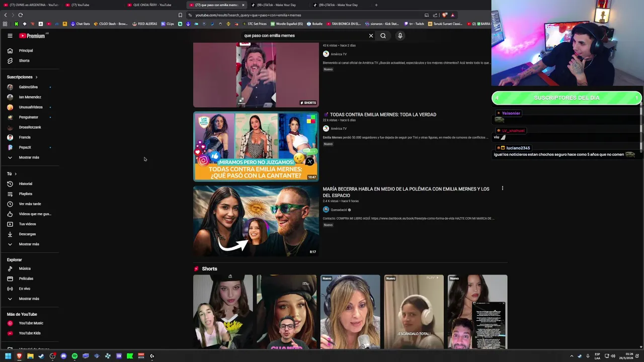Open MARÍA BECERRA HABLA video title

(x=406, y=192)
